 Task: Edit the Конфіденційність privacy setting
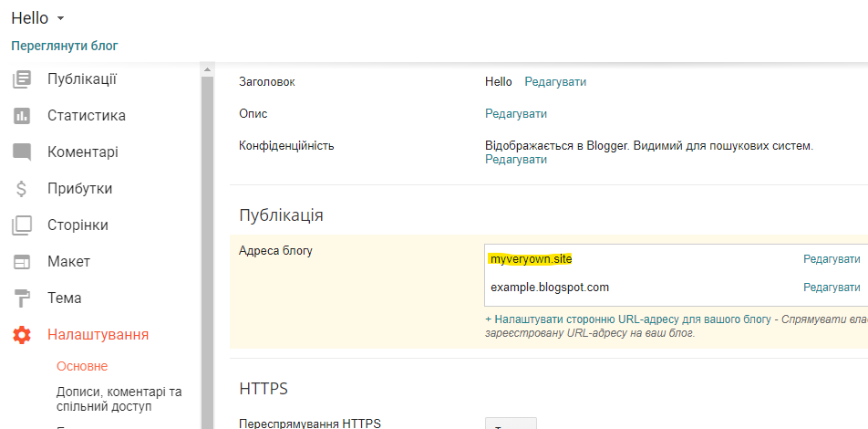point(516,160)
